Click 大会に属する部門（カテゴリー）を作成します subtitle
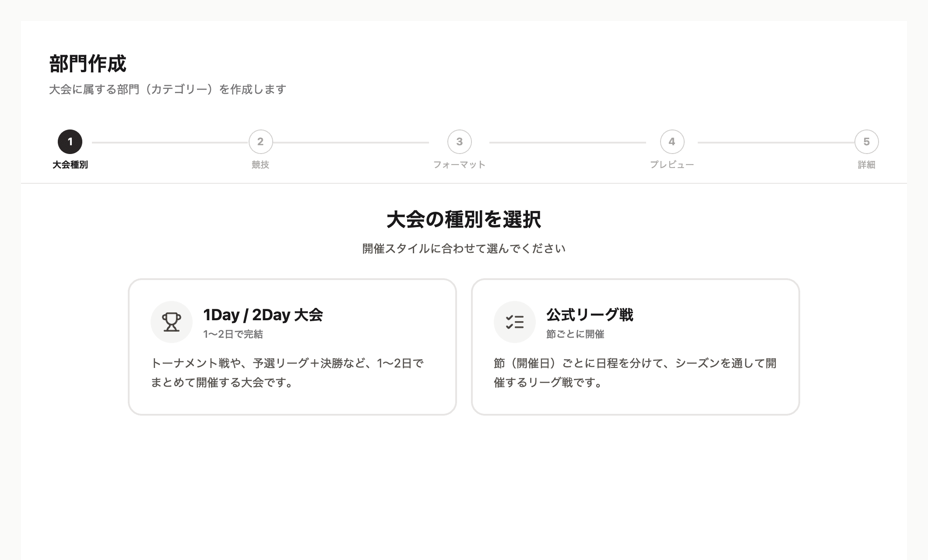928x560 pixels. click(x=168, y=89)
